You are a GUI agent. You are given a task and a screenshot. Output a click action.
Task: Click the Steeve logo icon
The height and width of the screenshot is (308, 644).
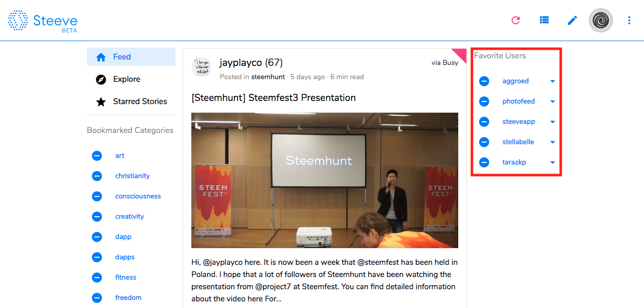(x=18, y=20)
